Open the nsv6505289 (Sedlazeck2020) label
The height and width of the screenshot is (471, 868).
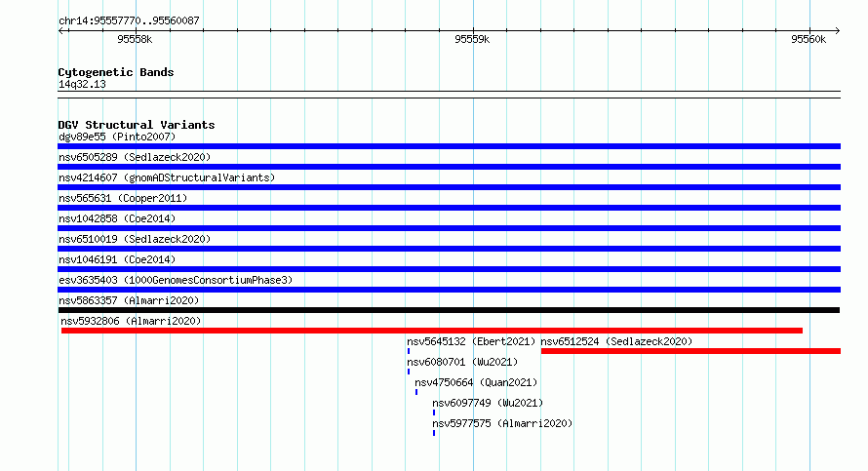pos(135,157)
